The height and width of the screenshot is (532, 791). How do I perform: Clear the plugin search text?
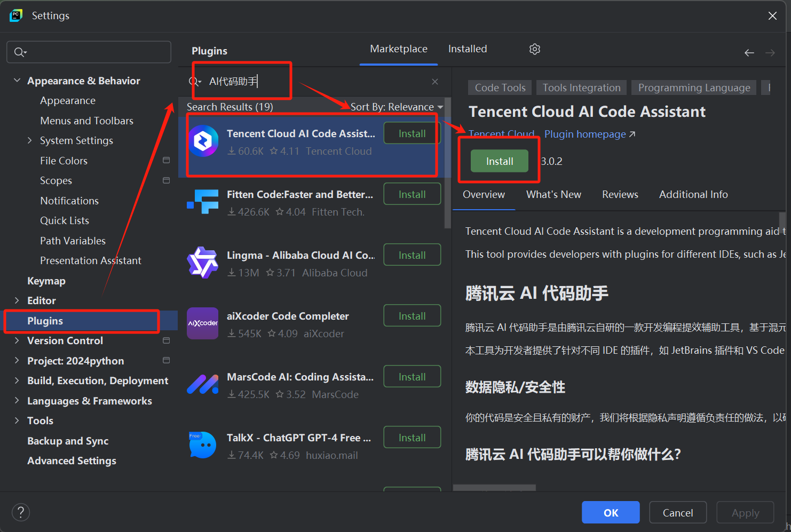(435, 81)
